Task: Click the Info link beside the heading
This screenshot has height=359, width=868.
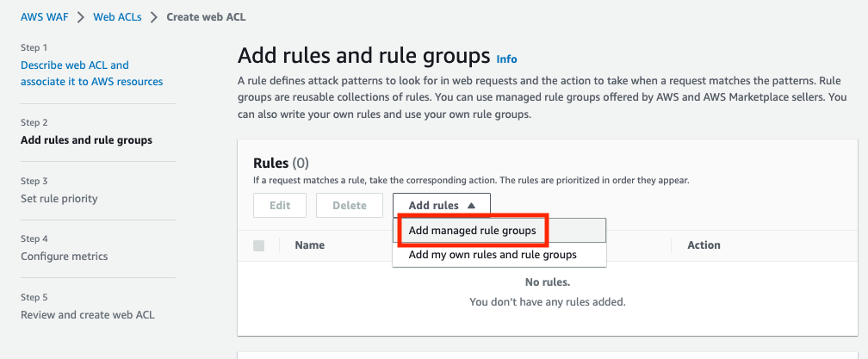Action: [x=507, y=59]
